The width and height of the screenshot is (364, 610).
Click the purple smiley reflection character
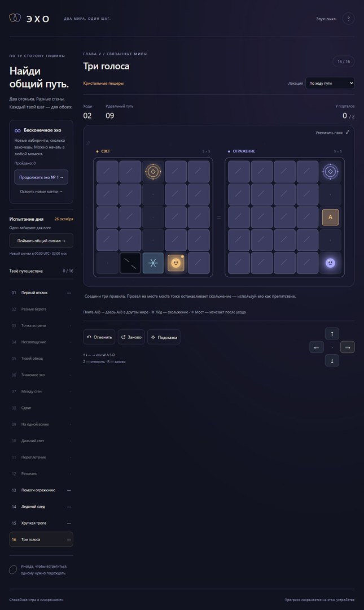330,263
